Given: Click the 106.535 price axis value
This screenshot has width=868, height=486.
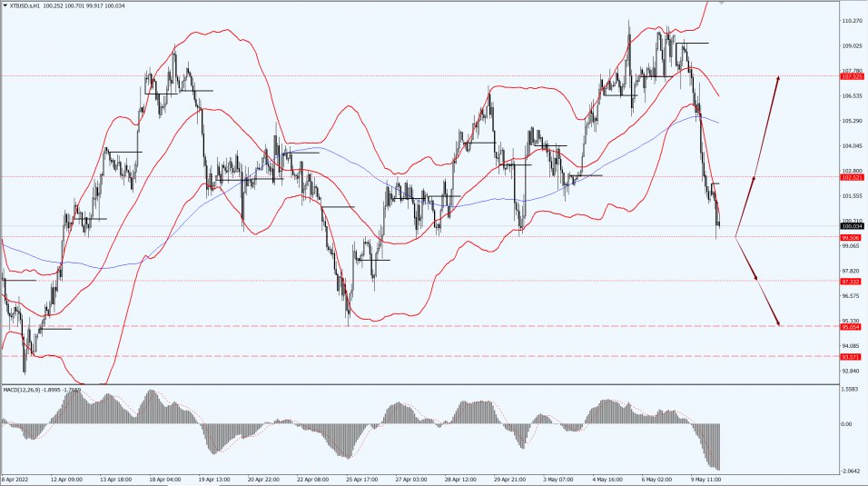Looking at the screenshot, I should [852, 96].
